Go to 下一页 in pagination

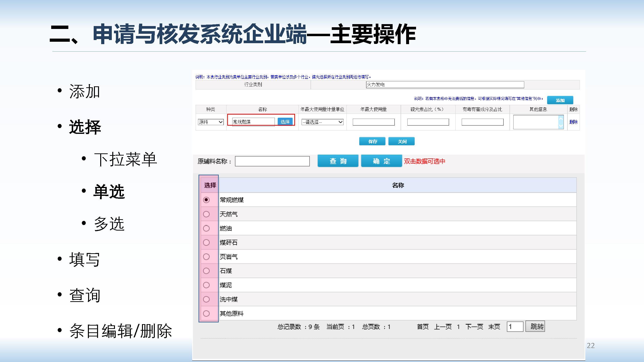click(x=474, y=327)
